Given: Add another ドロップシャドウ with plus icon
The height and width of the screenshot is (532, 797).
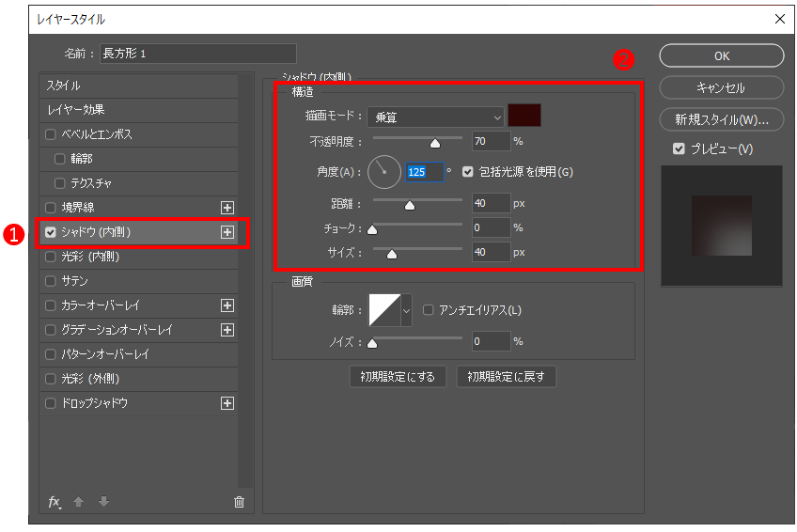Looking at the screenshot, I should point(227,403).
